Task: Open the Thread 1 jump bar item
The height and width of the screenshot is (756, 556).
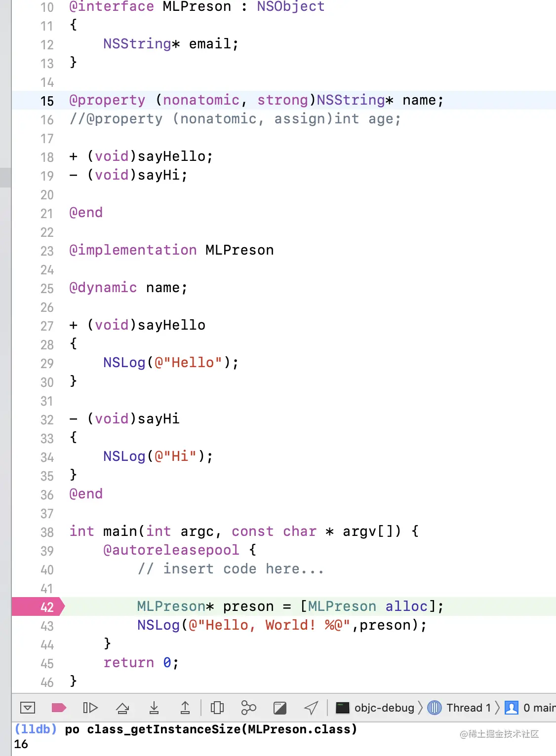Action: [459, 708]
